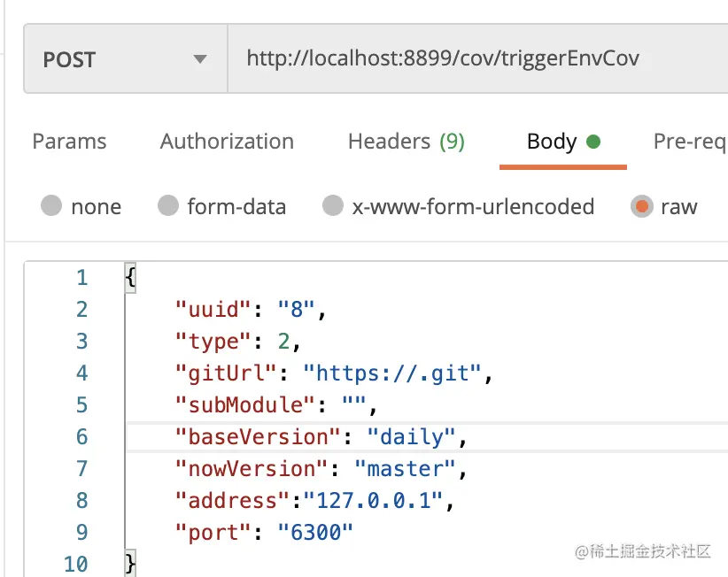Viewport: 728px width, 577px height.
Task: Select the Body tab
Action: click(552, 142)
